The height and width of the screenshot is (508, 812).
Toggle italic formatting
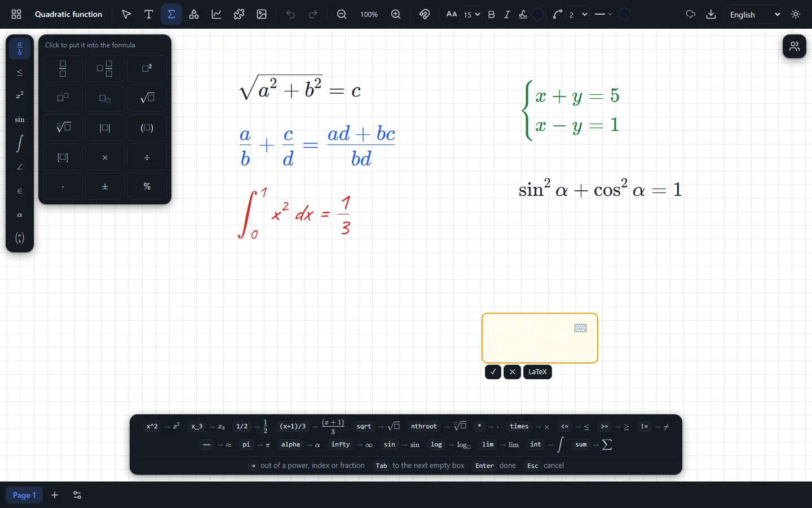pyautogui.click(x=507, y=14)
